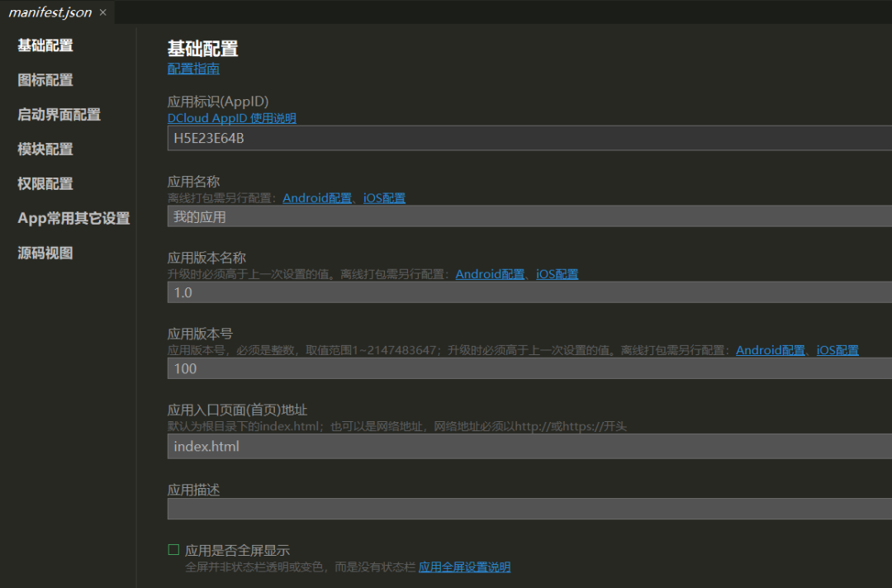This screenshot has width=892, height=588.
Task: Click iOS配置 link under 应用名称
Action: tap(384, 198)
